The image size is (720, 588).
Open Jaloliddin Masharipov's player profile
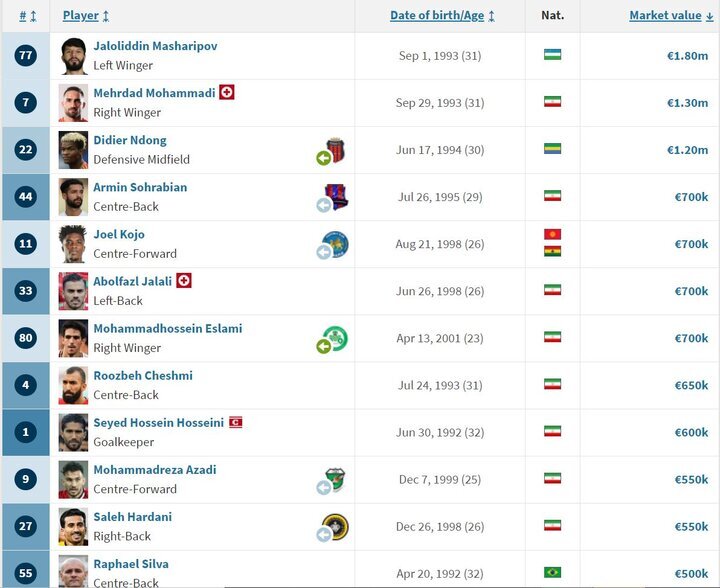[155, 46]
